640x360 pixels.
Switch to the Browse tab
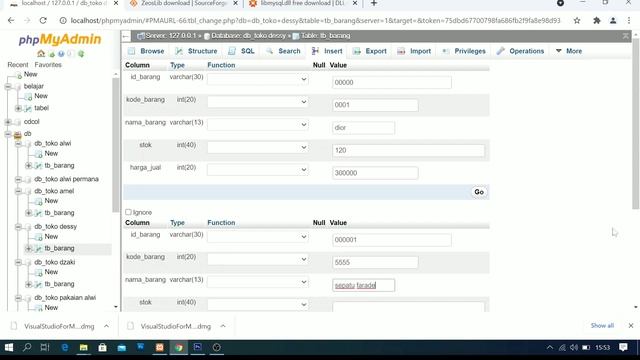[x=146, y=51]
